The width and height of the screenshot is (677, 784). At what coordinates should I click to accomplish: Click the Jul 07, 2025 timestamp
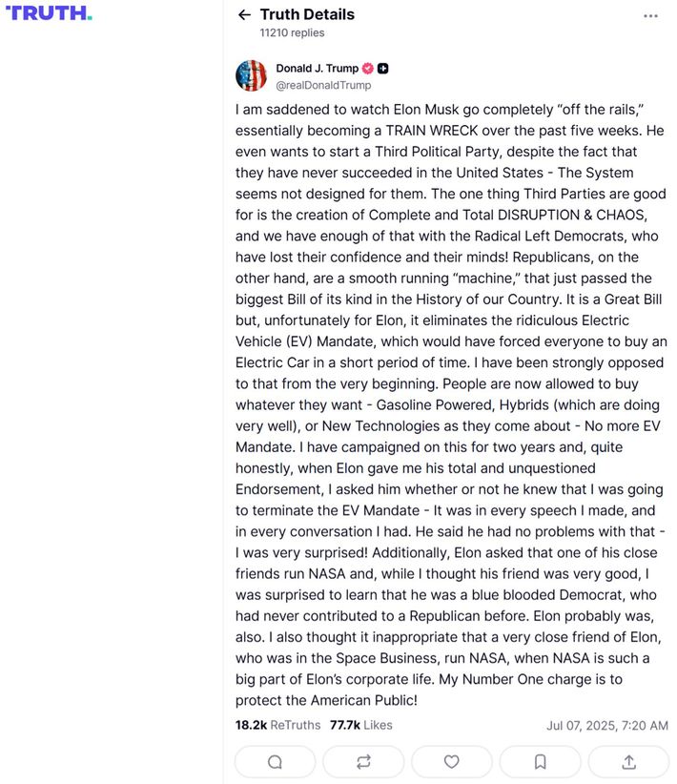[606, 725]
